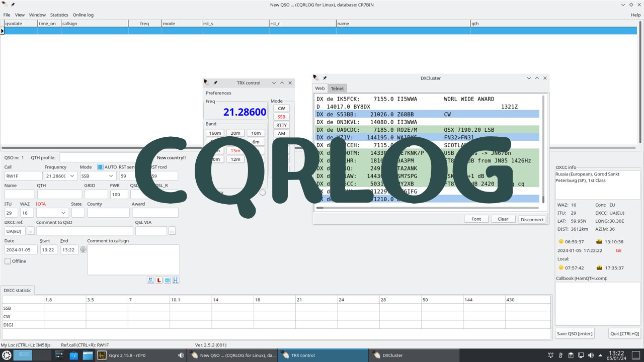Click the DXCluster window feather icon
Viewport: 644px width, 362px height.
pyautogui.click(x=316, y=78)
